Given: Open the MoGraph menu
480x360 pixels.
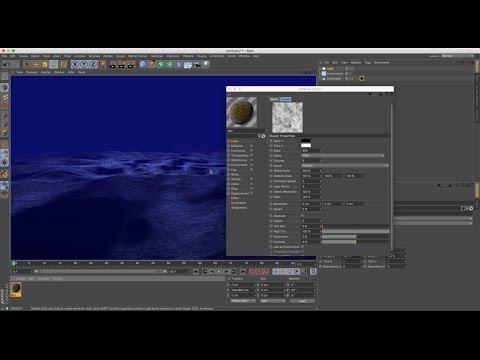Looking at the screenshot, I should [157, 56].
